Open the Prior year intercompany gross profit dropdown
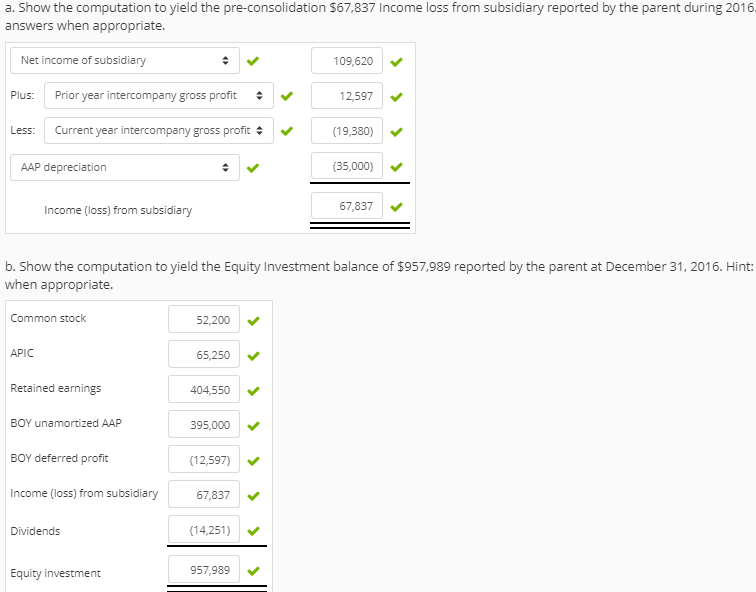 click(x=159, y=95)
